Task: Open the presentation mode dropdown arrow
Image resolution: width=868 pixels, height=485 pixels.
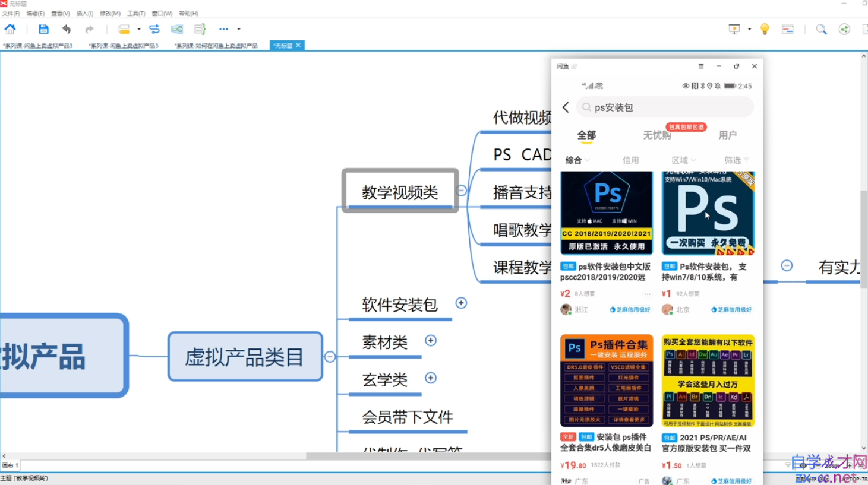Action: tap(749, 28)
